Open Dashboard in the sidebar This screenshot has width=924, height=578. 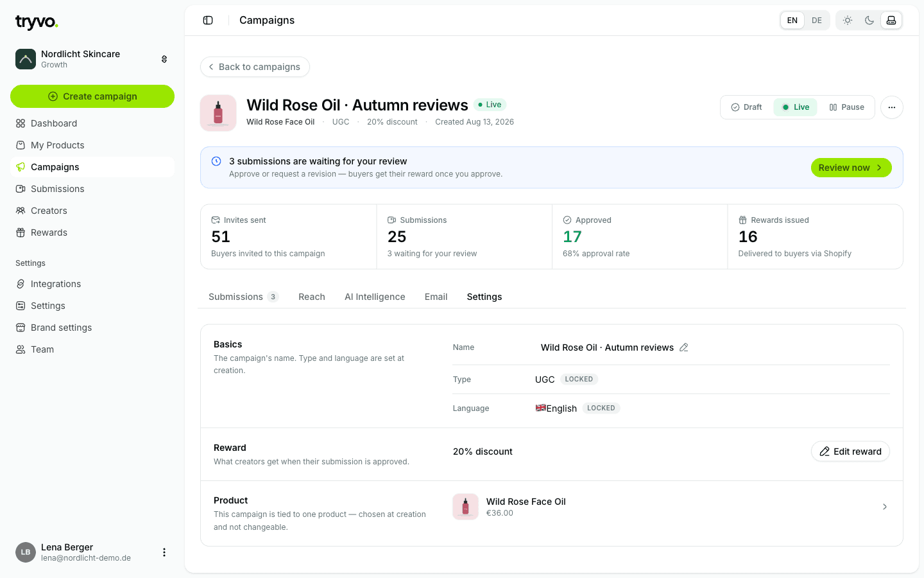pos(92,123)
